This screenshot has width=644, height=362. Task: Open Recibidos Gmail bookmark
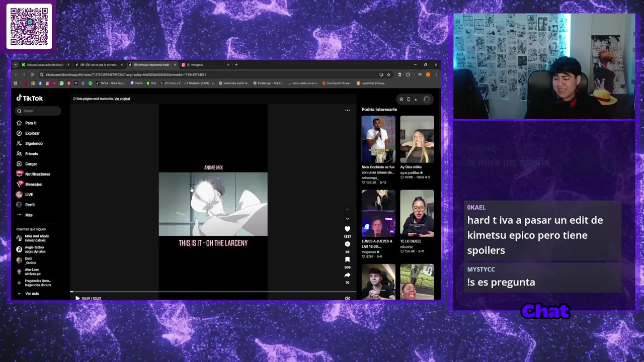201,83
